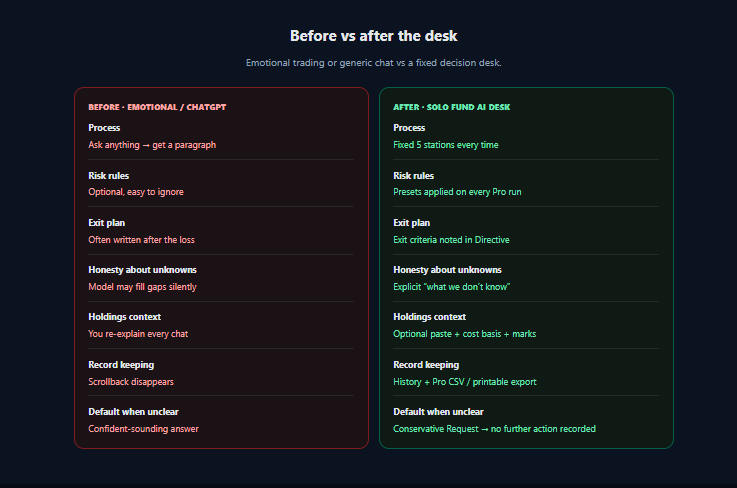Click 'Optional, easy to ignore' text
The width and height of the screenshot is (737, 488).
(136, 192)
